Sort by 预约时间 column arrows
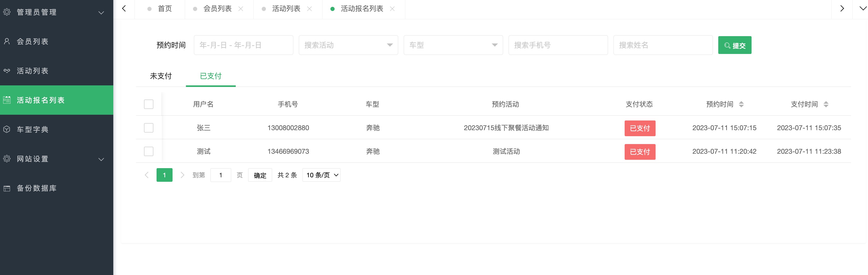Viewport: 868px width, 275px height. 741,104
